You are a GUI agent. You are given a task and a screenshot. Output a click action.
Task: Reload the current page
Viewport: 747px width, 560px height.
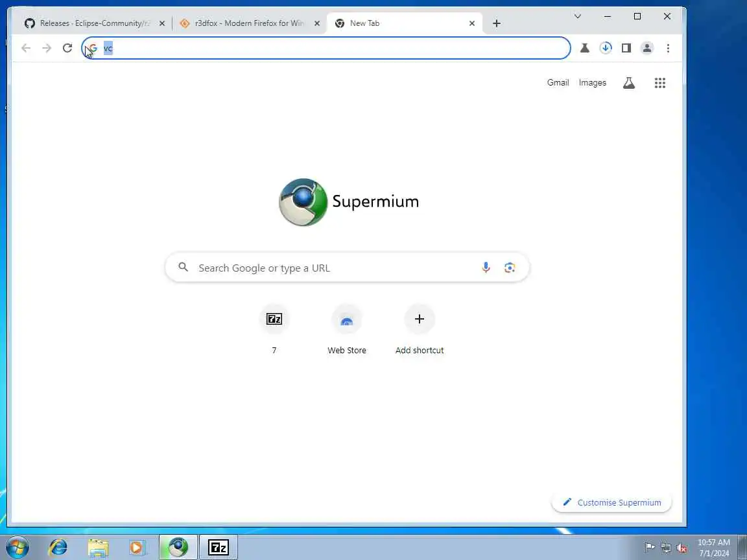67,47
